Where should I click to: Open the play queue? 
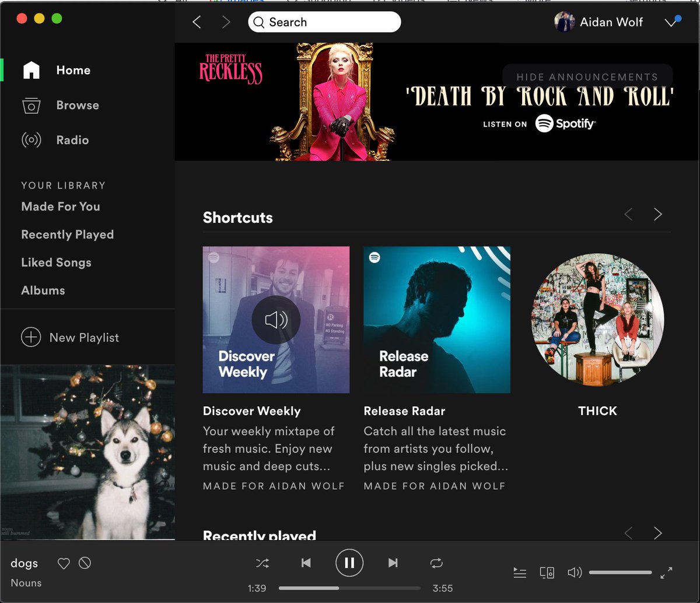tap(520, 573)
